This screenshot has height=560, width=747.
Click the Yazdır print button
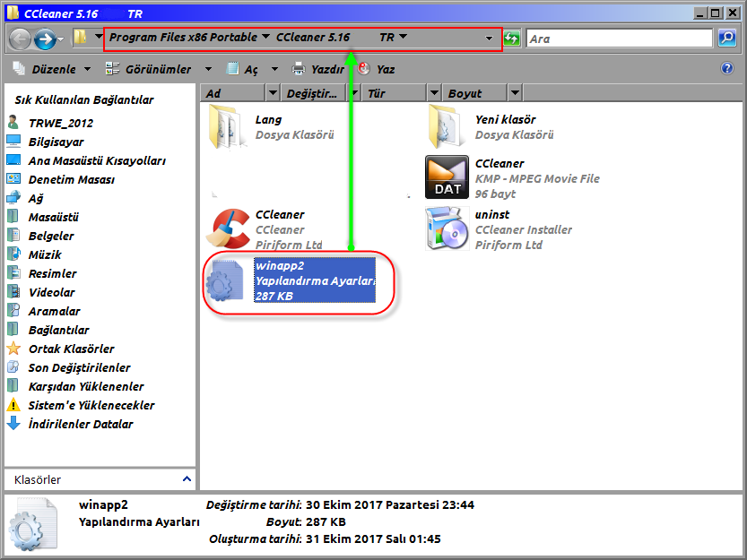tap(318, 69)
